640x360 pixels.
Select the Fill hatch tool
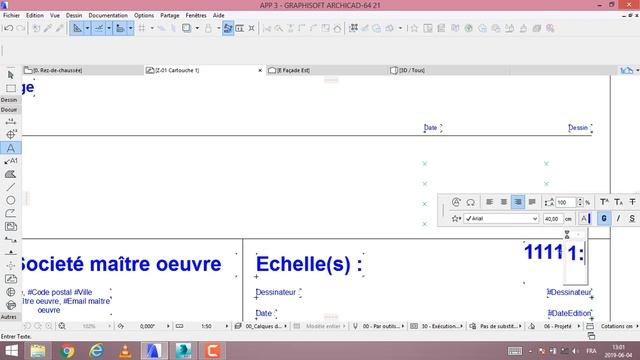click(11, 174)
